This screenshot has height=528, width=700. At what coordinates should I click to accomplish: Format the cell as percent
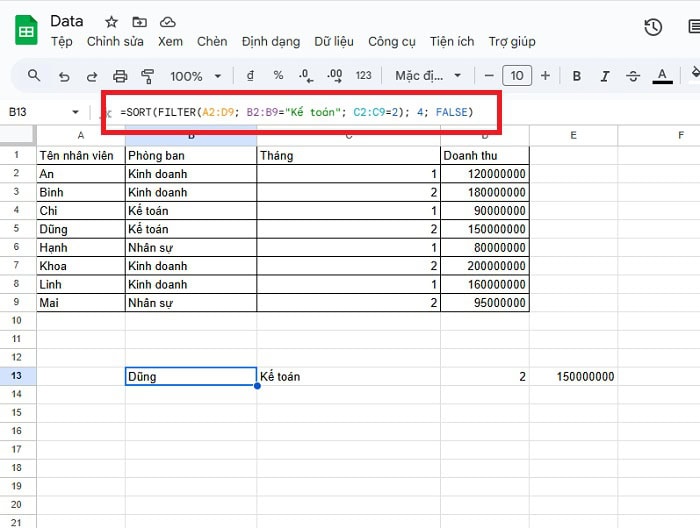click(x=278, y=76)
